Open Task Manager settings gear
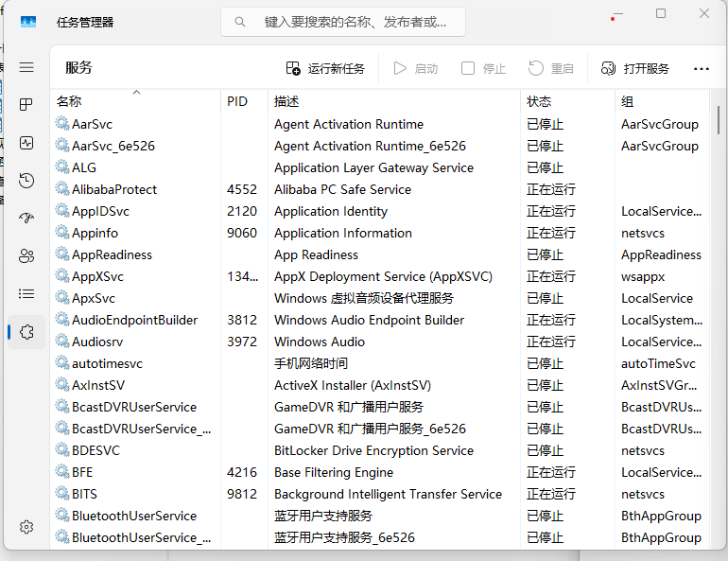The height and width of the screenshot is (561, 728). tap(26, 527)
